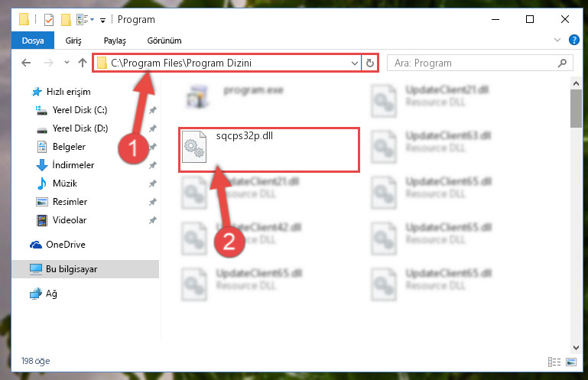588x380 pixels.
Task: Refresh the current folder view
Action: (x=370, y=63)
